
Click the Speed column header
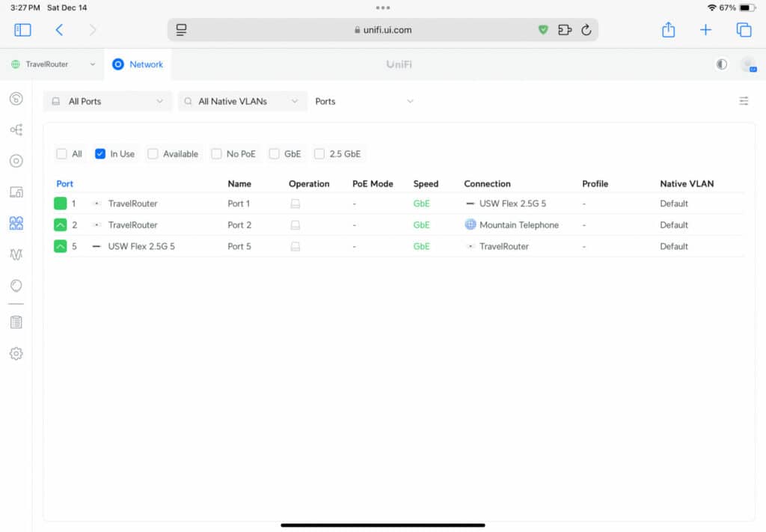coord(426,183)
